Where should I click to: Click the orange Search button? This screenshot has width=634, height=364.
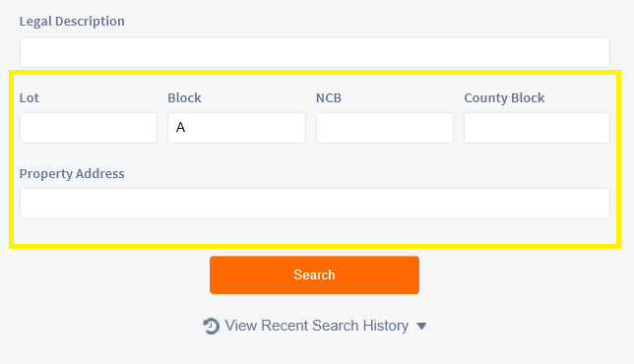314,274
